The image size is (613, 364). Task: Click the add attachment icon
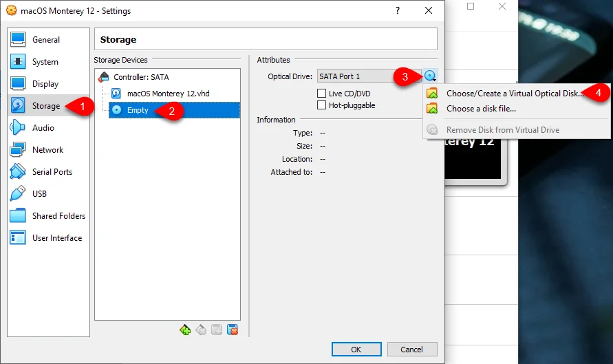[x=217, y=330]
